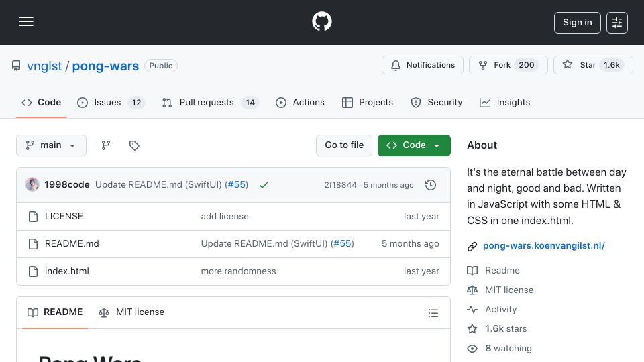Open the Actions tab
Image resolution: width=644 pixels, height=362 pixels.
tap(300, 102)
